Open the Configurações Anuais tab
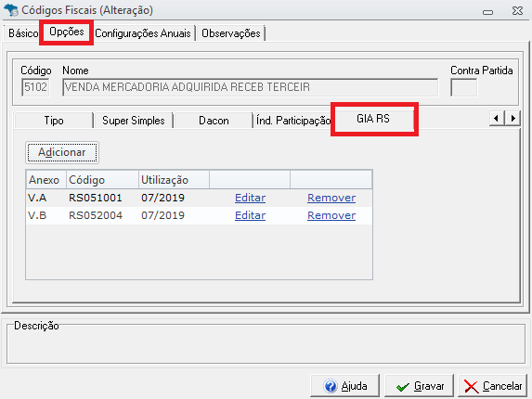The width and height of the screenshot is (532, 399). coord(143,33)
